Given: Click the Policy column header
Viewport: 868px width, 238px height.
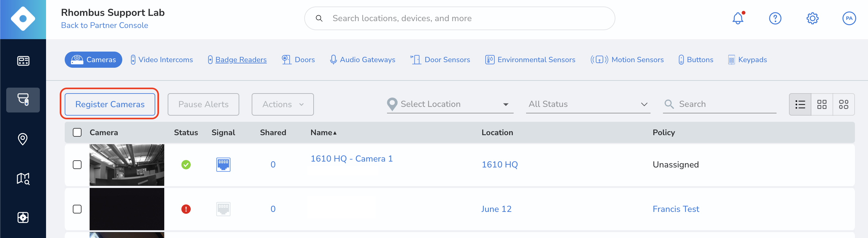Looking at the screenshot, I should tap(664, 132).
